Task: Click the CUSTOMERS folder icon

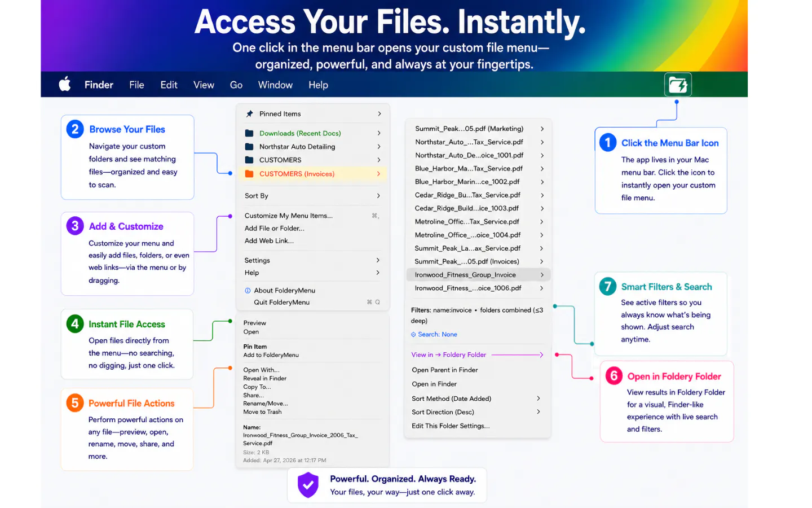Action: pos(249,160)
